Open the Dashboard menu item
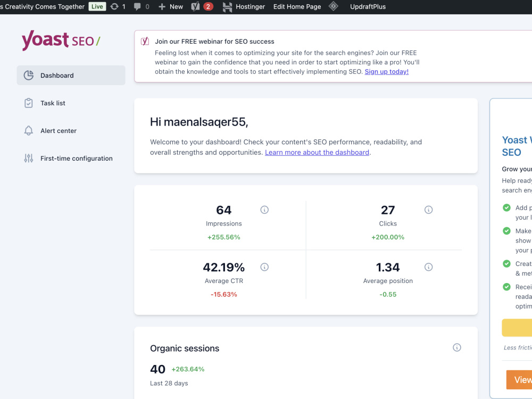 (71, 76)
